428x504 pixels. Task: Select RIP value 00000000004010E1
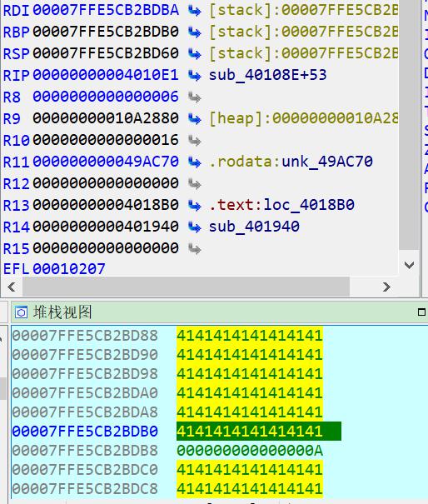(106, 75)
